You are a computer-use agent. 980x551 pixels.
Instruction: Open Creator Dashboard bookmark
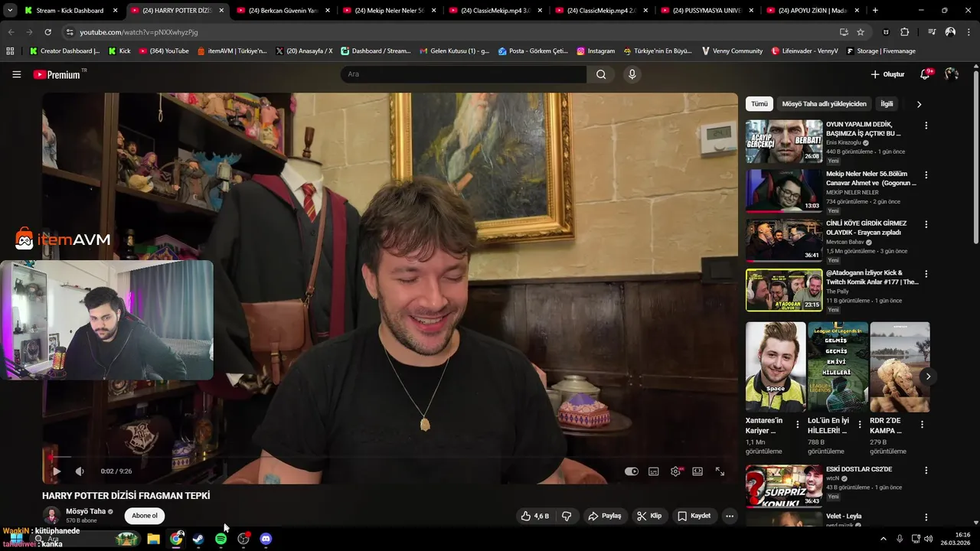[65, 51]
